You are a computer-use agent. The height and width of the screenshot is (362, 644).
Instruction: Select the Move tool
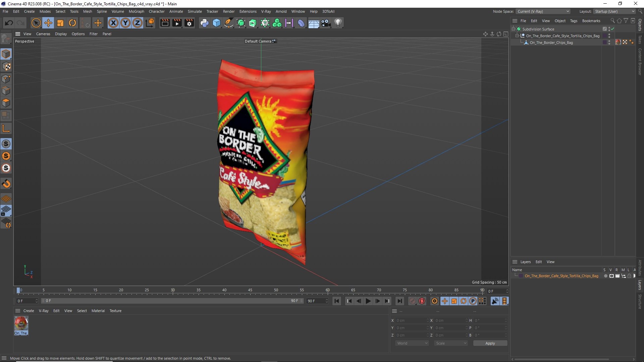[x=48, y=23]
